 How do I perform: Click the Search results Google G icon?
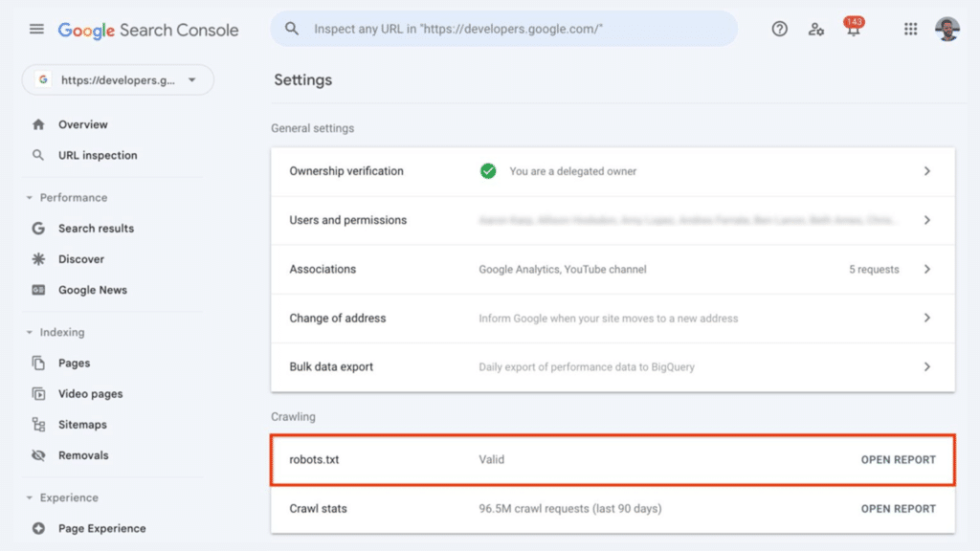click(38, 228)
